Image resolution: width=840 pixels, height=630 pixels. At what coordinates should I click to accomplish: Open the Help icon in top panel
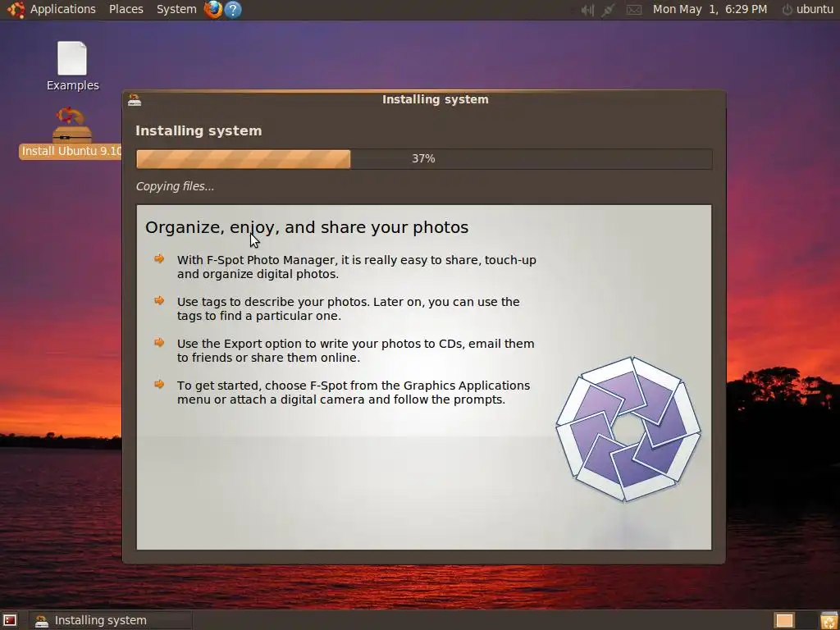(x=232, y=9)
